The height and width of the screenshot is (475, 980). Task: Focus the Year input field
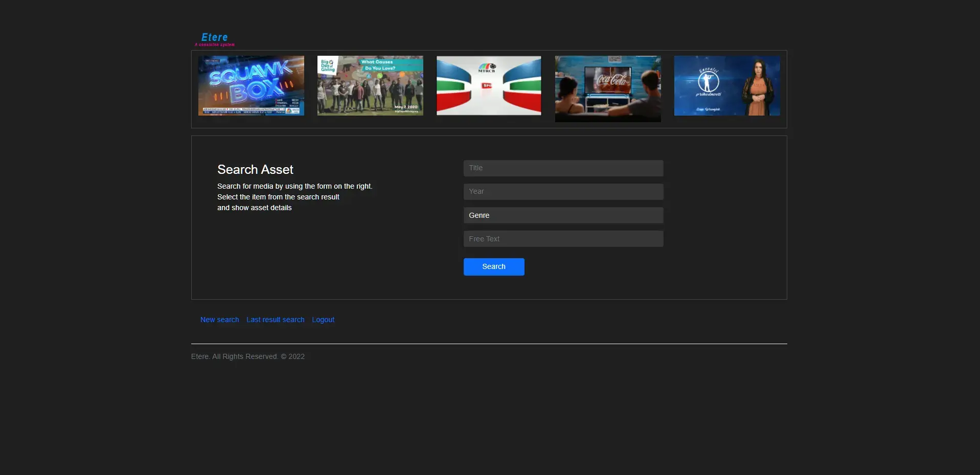pyautogui.click(x=563, y=192)
